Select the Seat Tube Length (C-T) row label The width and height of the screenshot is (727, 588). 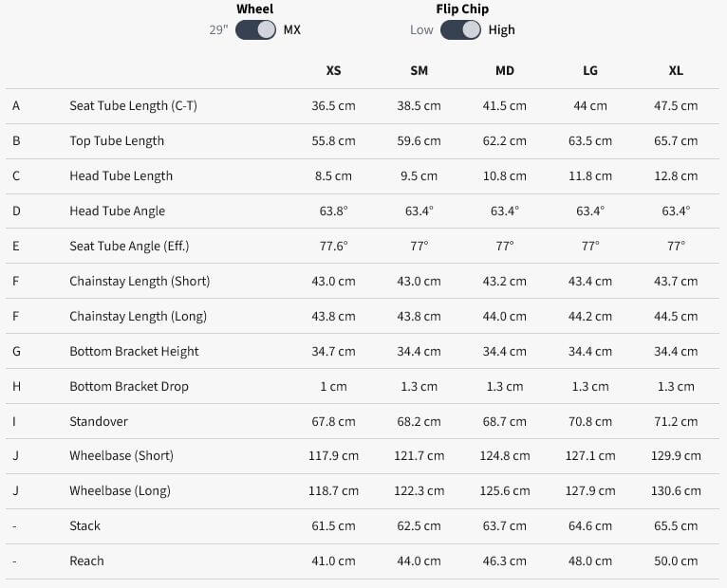(x=133, y=105)
